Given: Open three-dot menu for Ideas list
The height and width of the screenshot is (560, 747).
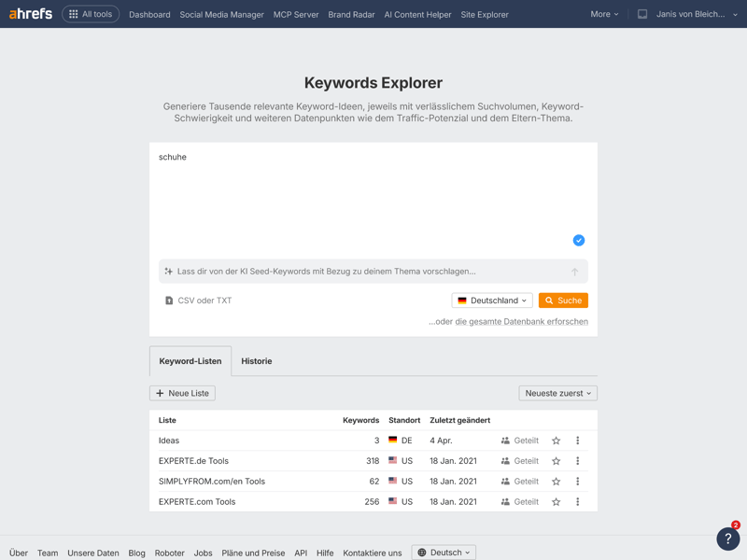Looking at the screenshot, I should [x=577, y=441].
